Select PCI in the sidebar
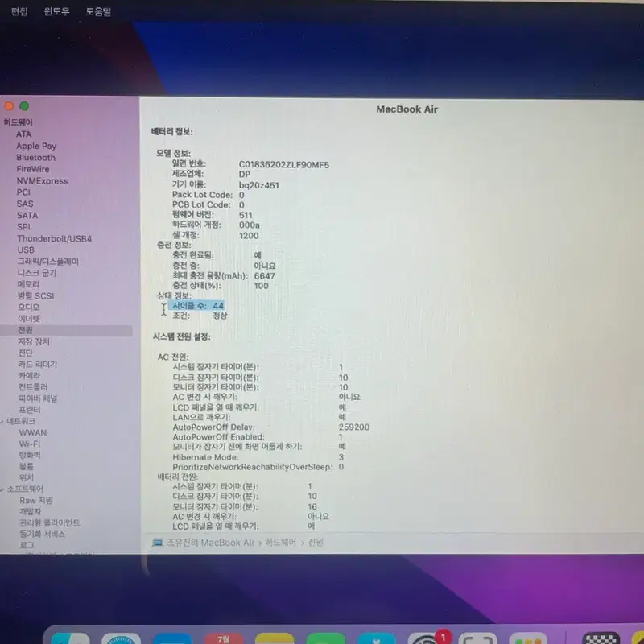 (x=23, y=192)
